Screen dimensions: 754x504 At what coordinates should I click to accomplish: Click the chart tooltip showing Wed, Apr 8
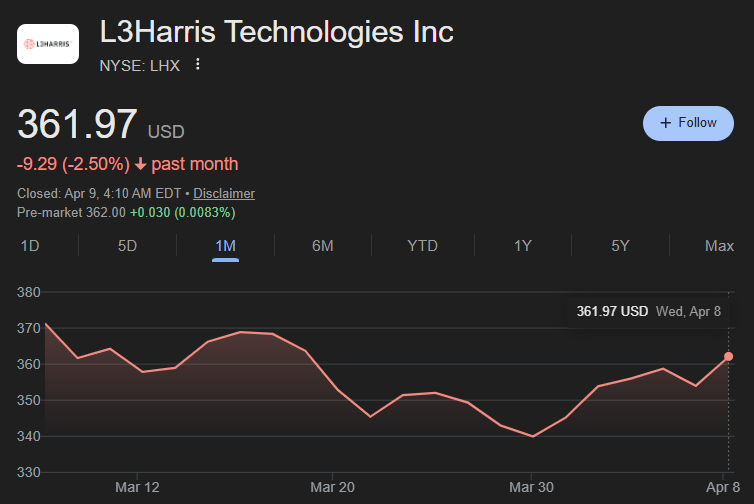pyautogui.click(x=648, y=311)
